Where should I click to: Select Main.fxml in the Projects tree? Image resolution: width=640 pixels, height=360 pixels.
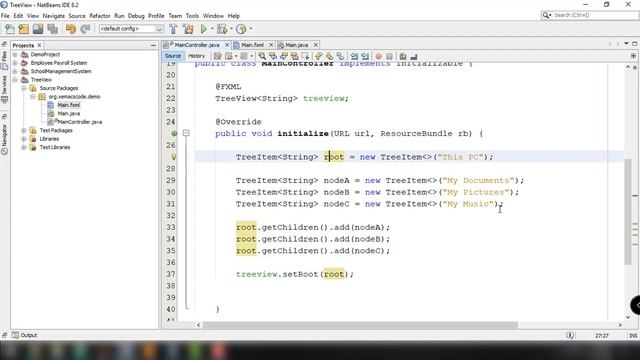[68, 105]
